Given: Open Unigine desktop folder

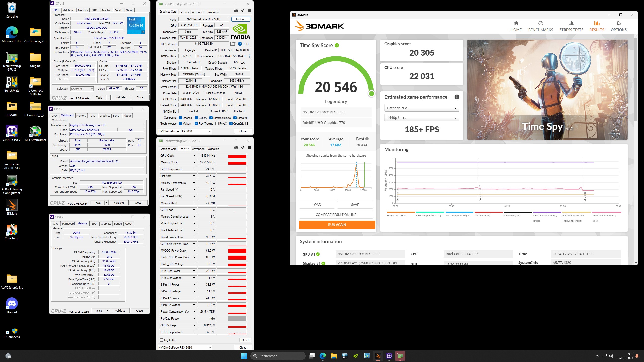Looking at the screenshot, I should [x=35, y=60].
